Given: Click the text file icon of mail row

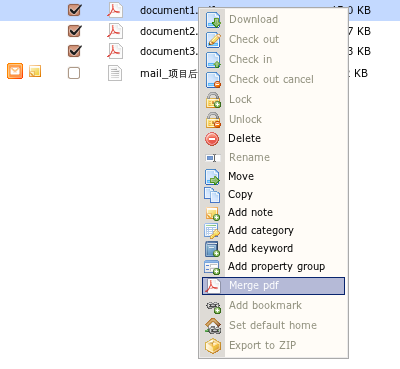Looking at the screenshot, I should click(x=115, y=73).
